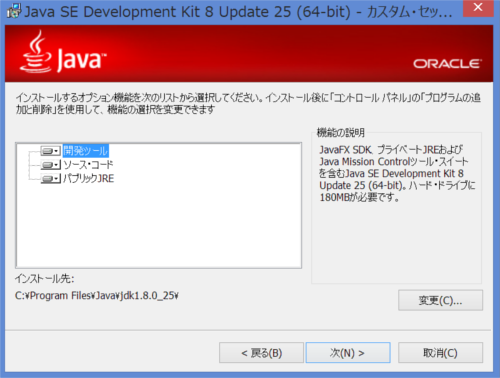Viewport: 500px width, 378px height.
Task: Click the 変更(C)... button to change the install path
Action: pyautogui.click(x=440, y=300)
